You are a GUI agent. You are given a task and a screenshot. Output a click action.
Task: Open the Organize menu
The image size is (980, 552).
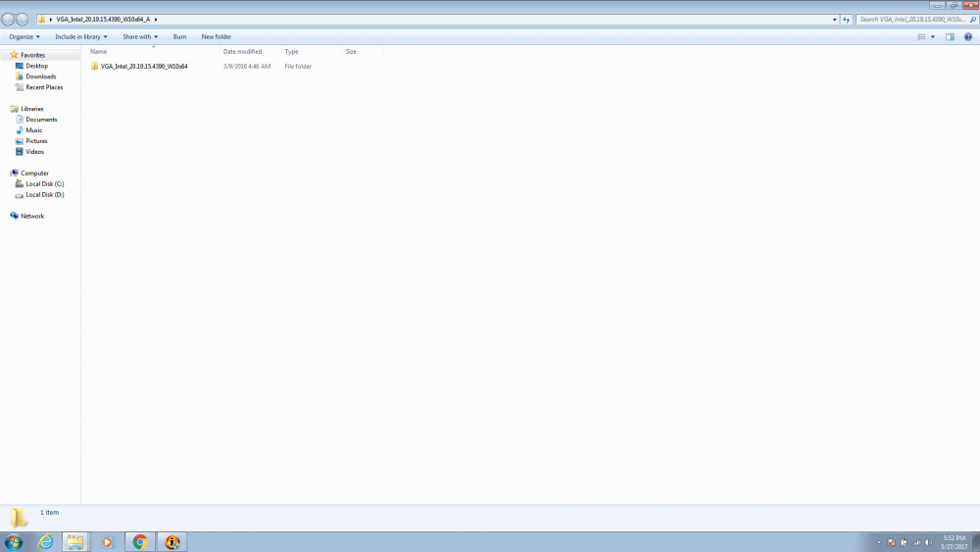tap(24, 37)
